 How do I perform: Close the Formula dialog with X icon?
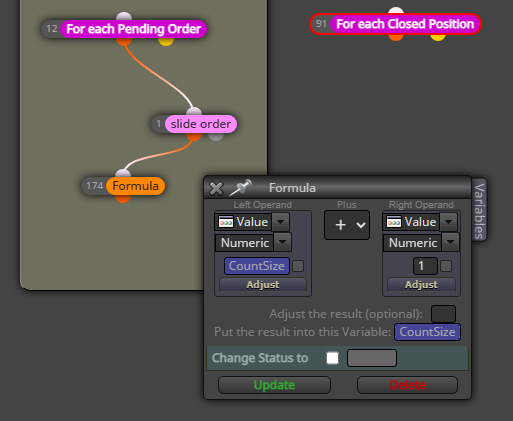pyautogui.click(x=216, y=188)
